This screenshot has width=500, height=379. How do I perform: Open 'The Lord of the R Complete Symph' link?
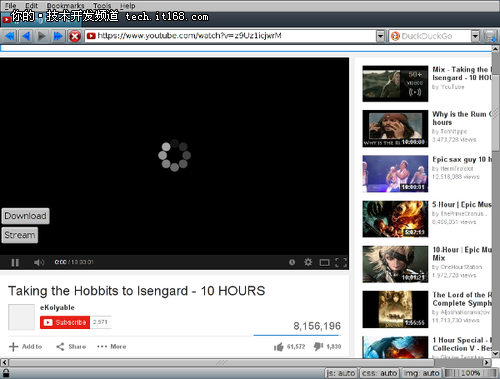click(463, 299)
